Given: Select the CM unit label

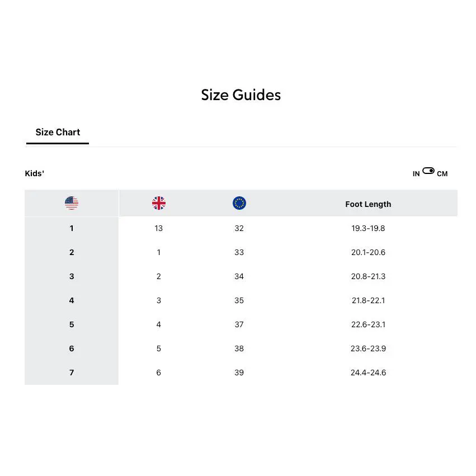Looking at the screenshot, I should [442, 173].
